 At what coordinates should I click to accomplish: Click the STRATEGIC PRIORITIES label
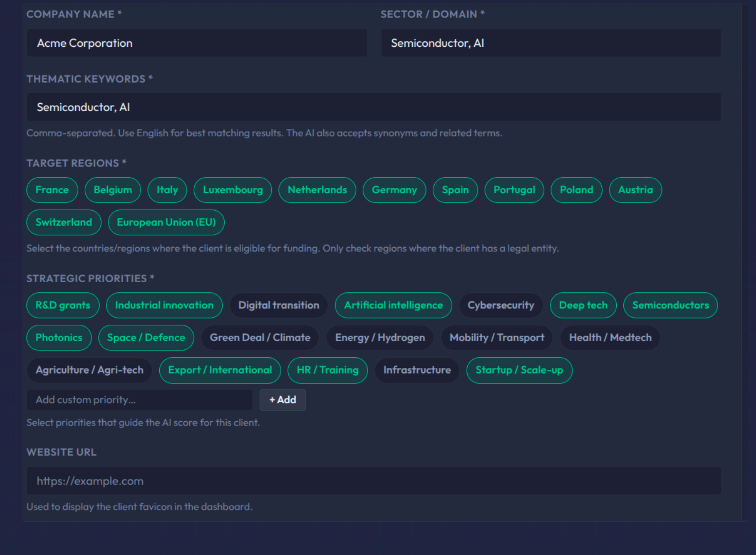click(90, 279)
